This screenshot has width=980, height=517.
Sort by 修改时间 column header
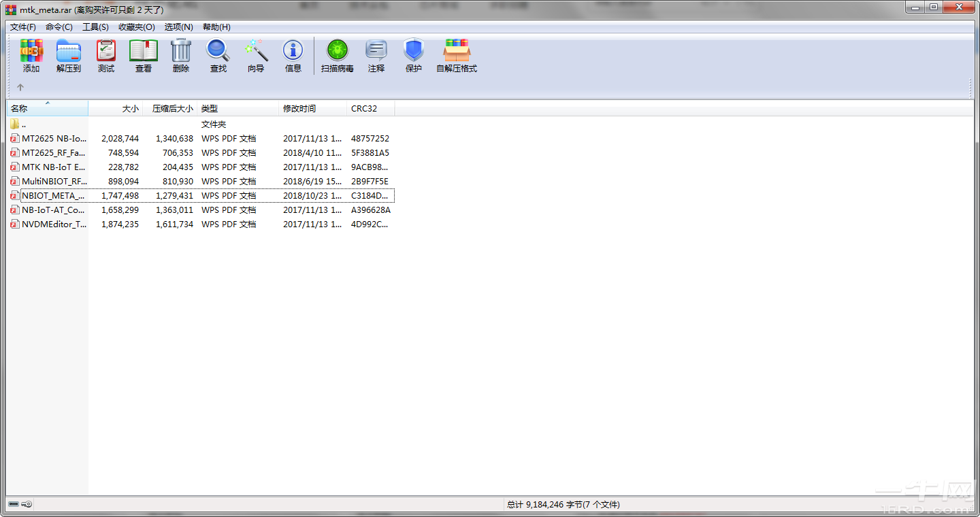click(x=299, y=109)
